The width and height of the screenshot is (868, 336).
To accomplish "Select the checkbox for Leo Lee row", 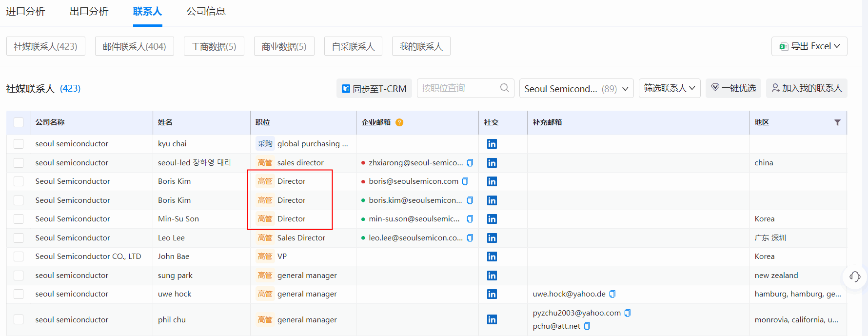I will [x=19, y=238].
